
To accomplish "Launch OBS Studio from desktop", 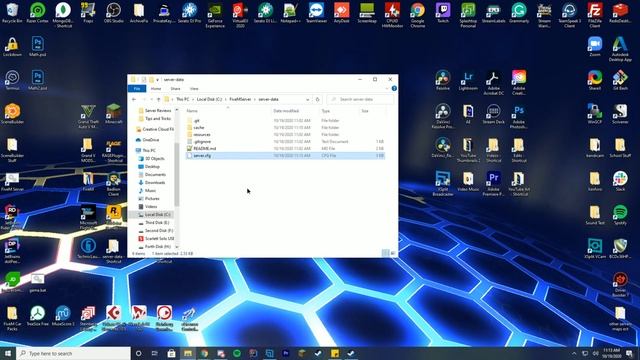I will tap(113, 12).
